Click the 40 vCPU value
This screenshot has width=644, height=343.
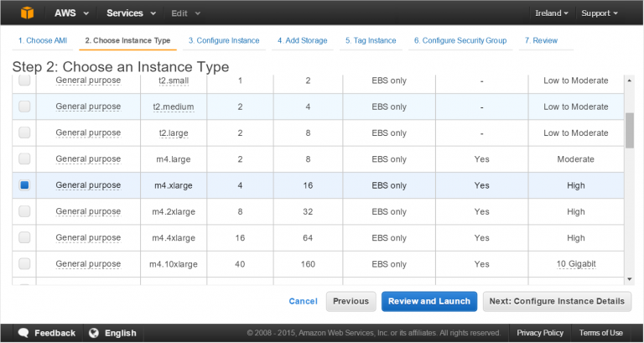tap(240, 264)
